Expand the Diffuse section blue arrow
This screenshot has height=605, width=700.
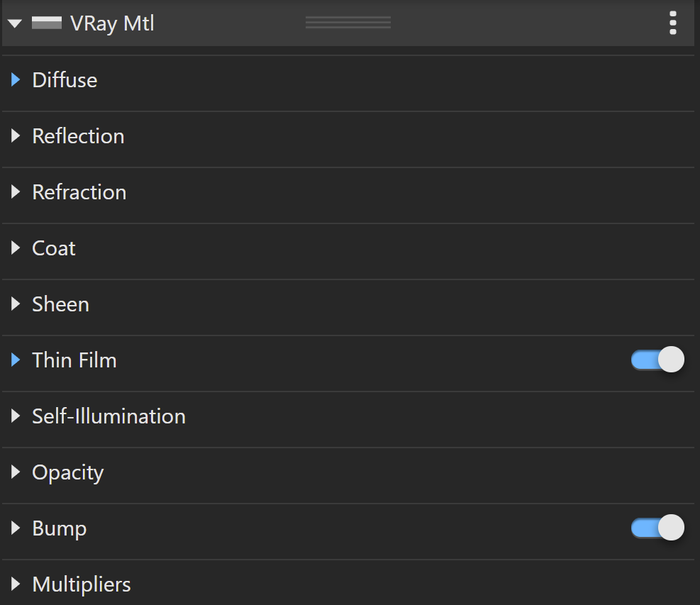(x=16, y=80)
